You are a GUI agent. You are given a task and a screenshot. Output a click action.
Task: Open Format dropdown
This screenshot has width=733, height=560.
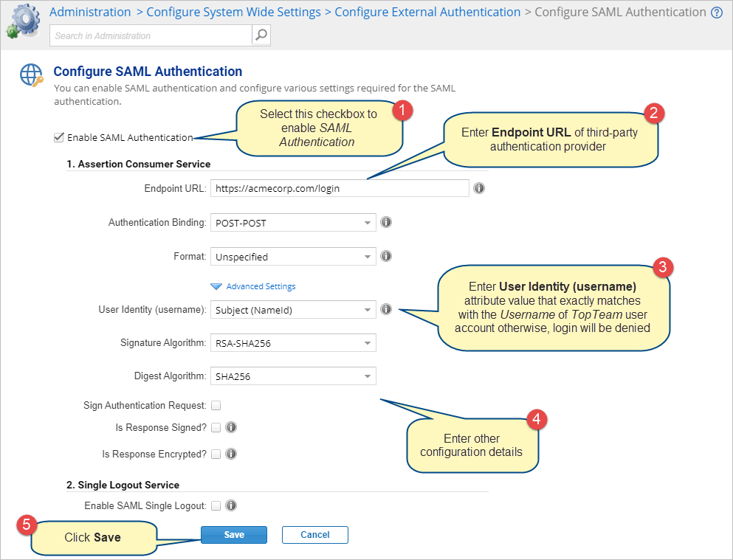[293, 257]
